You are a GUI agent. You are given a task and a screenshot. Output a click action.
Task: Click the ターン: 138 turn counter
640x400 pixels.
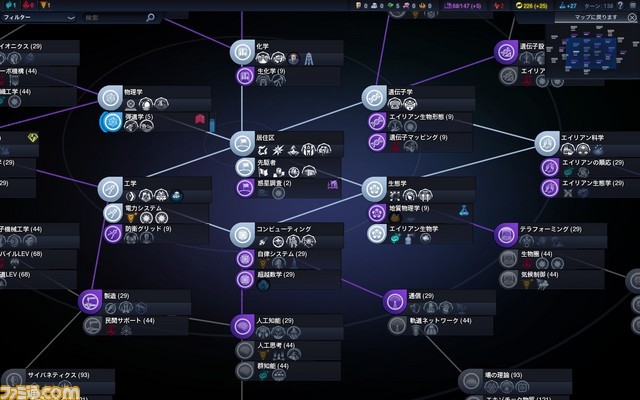tap(598, 6)
